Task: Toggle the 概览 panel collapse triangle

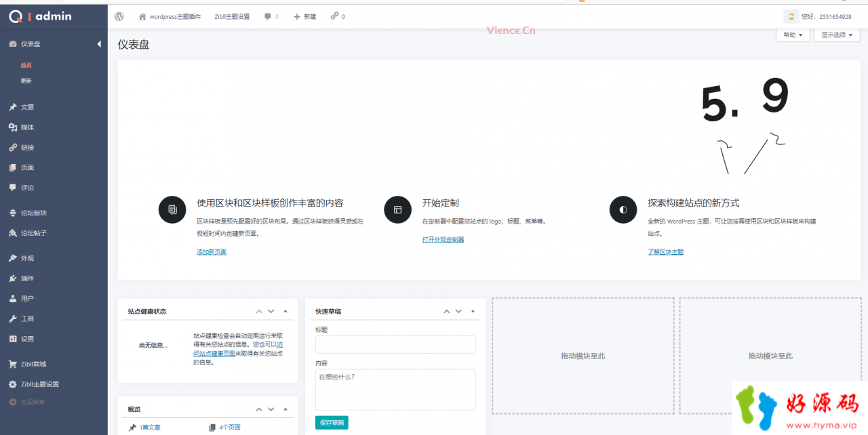Action: click(x=285, y=410)
